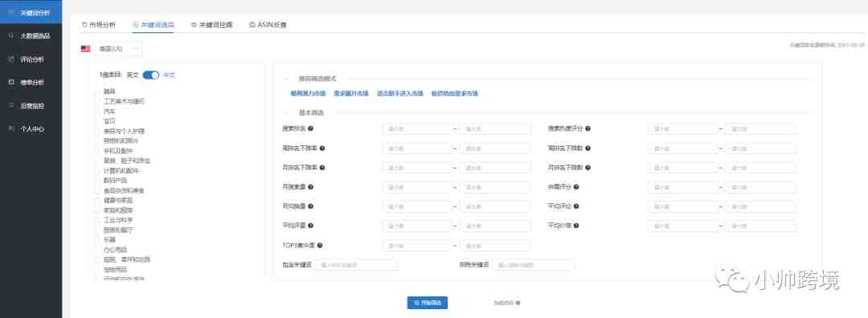This screenshot has width=868, height=318.
Task: Click the 月搜索量 minimum value field
Action: click(x=417, y=187)
